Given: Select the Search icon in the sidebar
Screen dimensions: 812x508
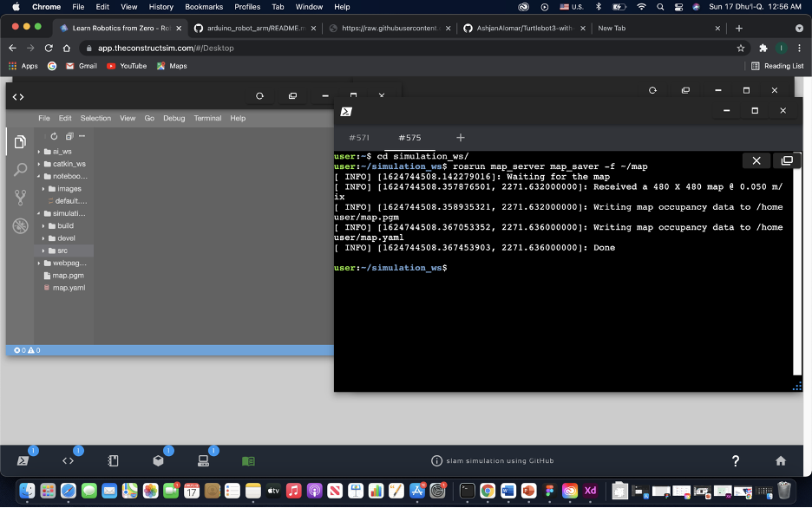Looking at the screenshot, I should (x=20, y=169).
